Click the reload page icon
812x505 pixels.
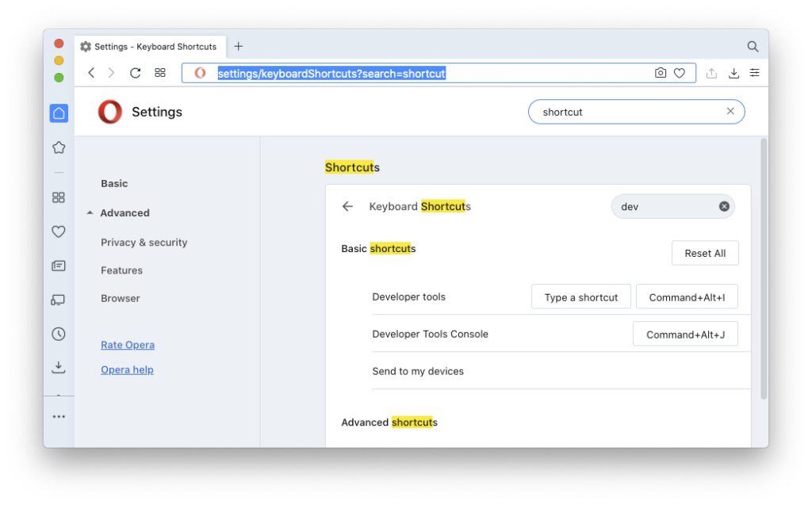pyautogui.click(x=136, y=73)
